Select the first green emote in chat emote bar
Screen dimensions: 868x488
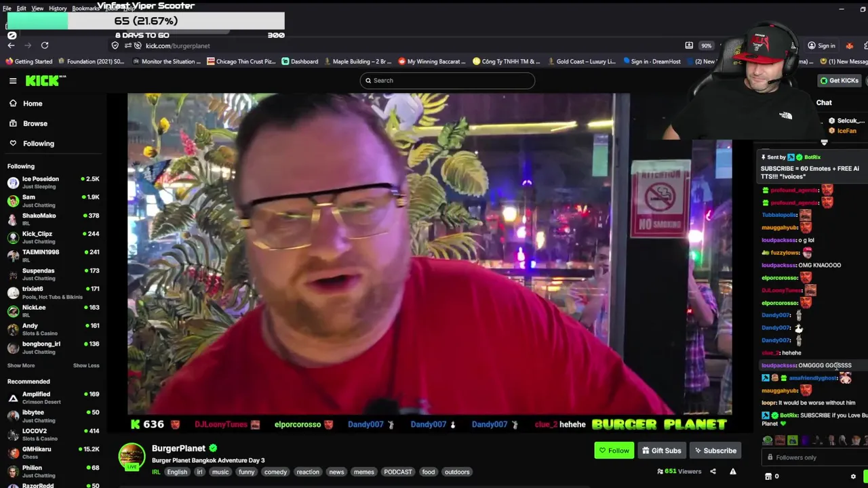pyautogui.click(x=768, y=441)
